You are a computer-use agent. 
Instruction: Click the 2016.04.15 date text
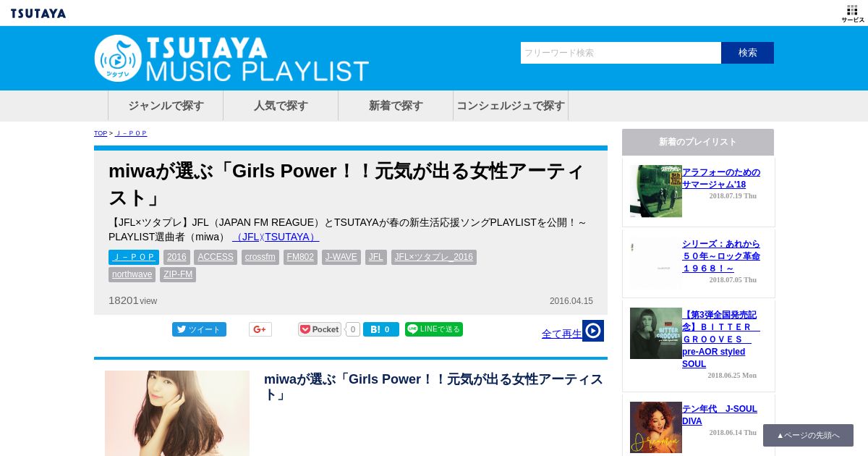click(x=571, y=301)
